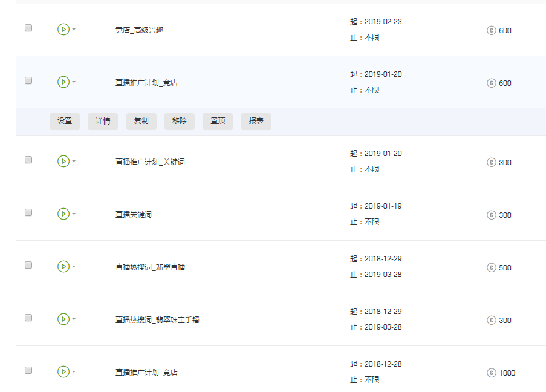The height and width of the screenshot is (392, 546).
Task: Click the status icon of 直播推广计划_关键词
Action: click(x=63, y=161)
